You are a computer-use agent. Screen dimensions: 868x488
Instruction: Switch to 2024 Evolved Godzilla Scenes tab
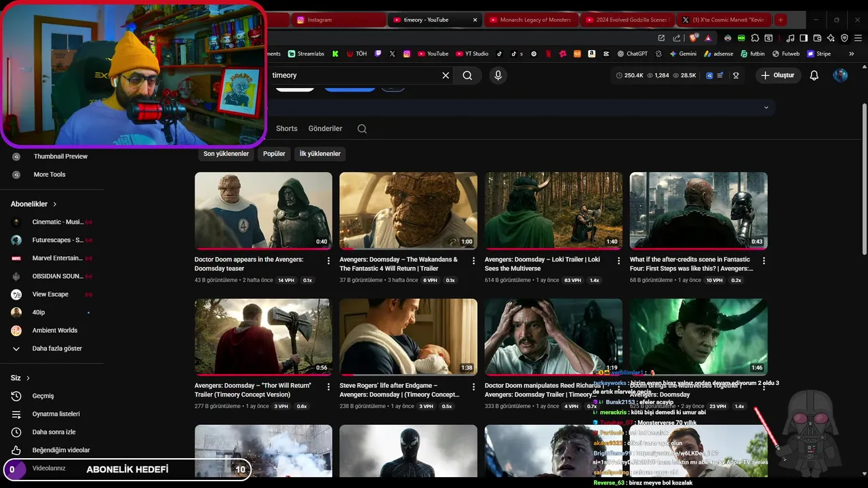coord(627,20)
